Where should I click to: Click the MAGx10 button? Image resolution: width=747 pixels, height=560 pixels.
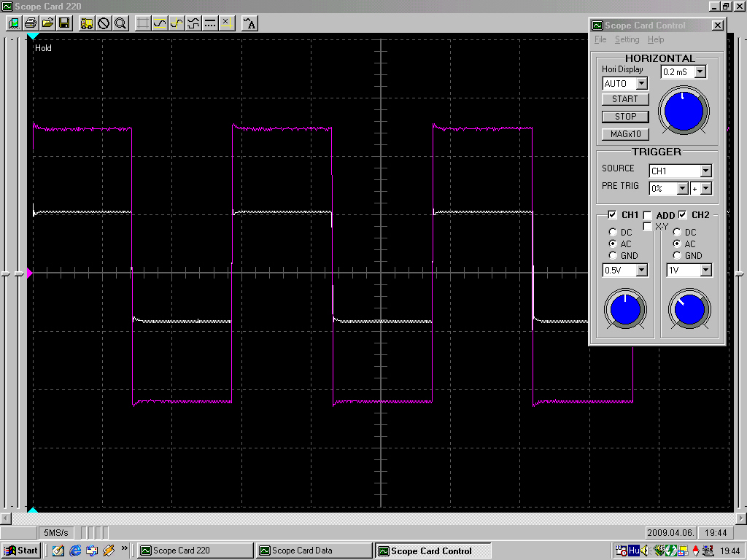pyautogui.click(x=625, y=134)
